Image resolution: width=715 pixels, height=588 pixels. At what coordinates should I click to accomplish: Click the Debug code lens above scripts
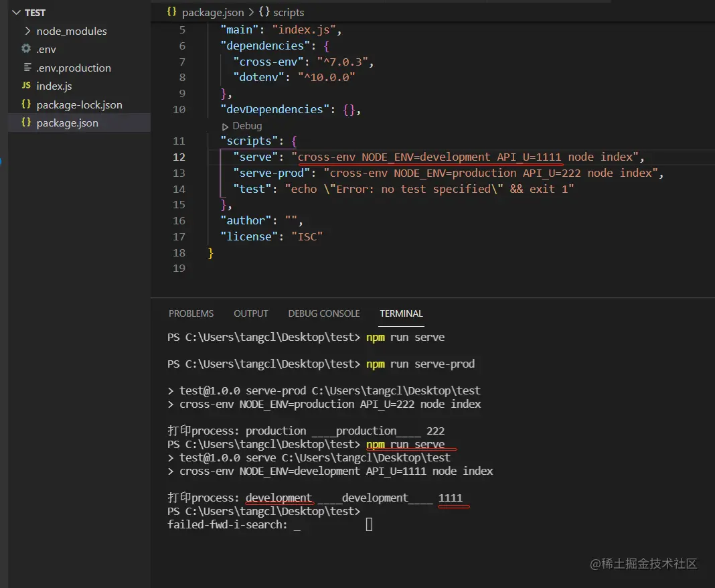[247, 126]
